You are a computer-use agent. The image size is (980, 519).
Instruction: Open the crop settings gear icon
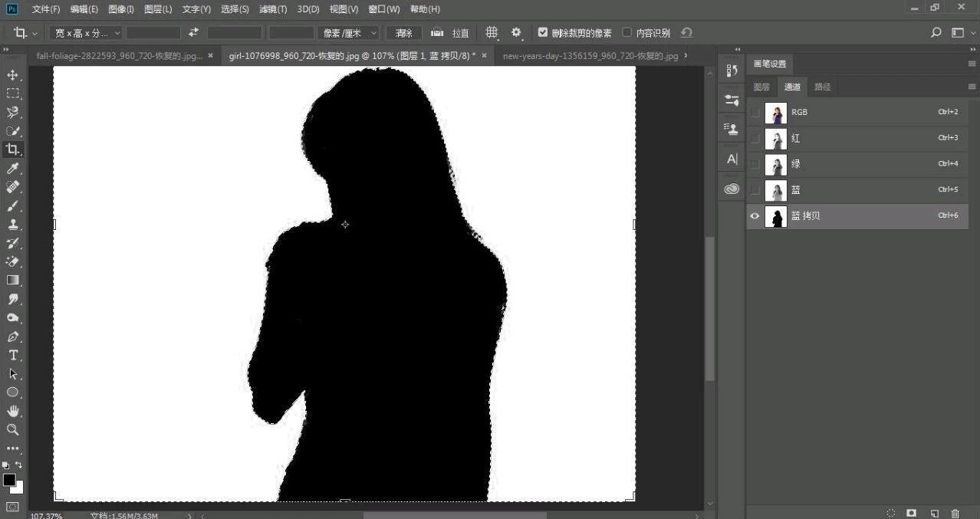(x=516, y=32)
